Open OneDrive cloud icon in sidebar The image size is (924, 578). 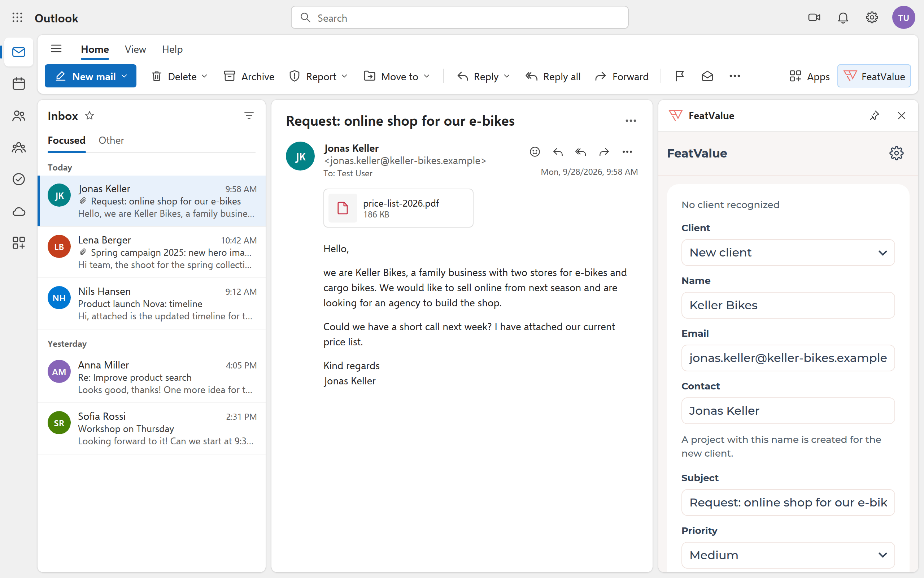pos(19,211)
